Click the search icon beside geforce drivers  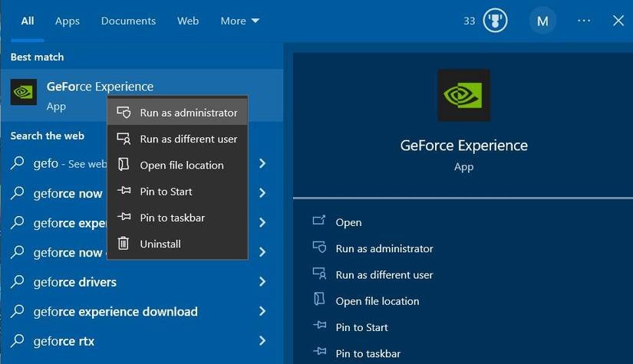[18, 282]
